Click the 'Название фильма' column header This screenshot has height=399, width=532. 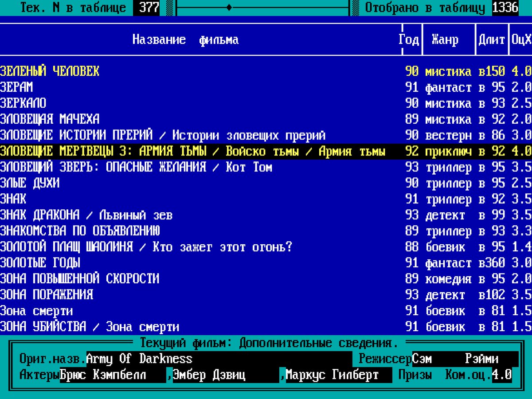coord(186,39)
